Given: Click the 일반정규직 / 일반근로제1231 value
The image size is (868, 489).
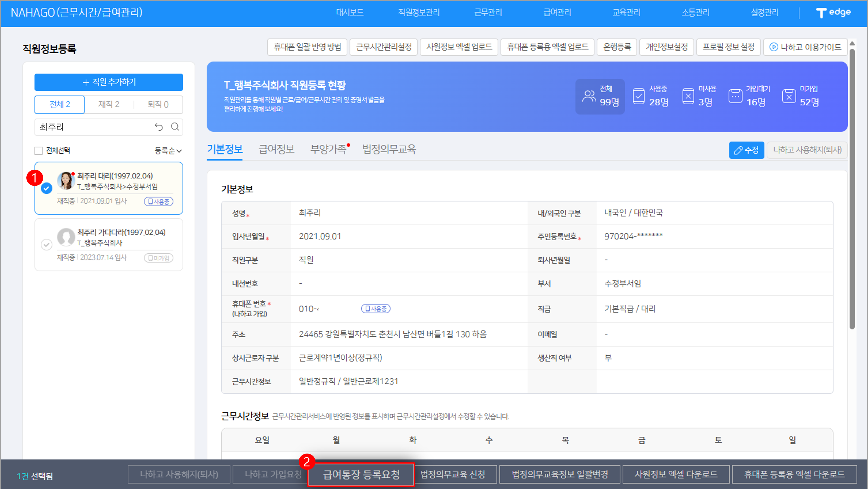Looking at the screenshot, I should point(348,381).
